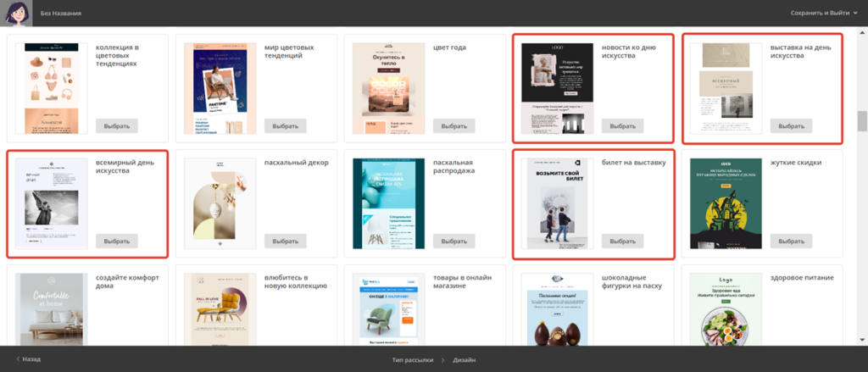This screenshot has width=868, height=372.
Task: Choose the жуткие скидки template
Action: (791, 242)
